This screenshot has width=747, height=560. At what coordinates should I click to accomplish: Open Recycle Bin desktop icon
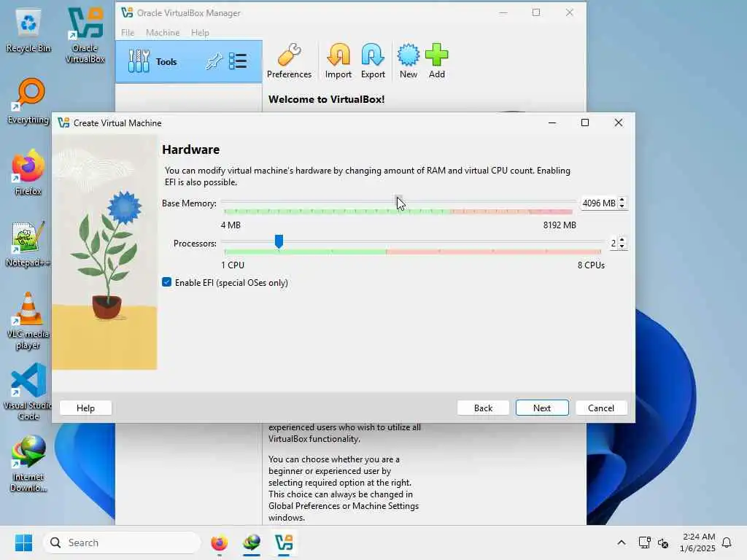pos(28,31)
